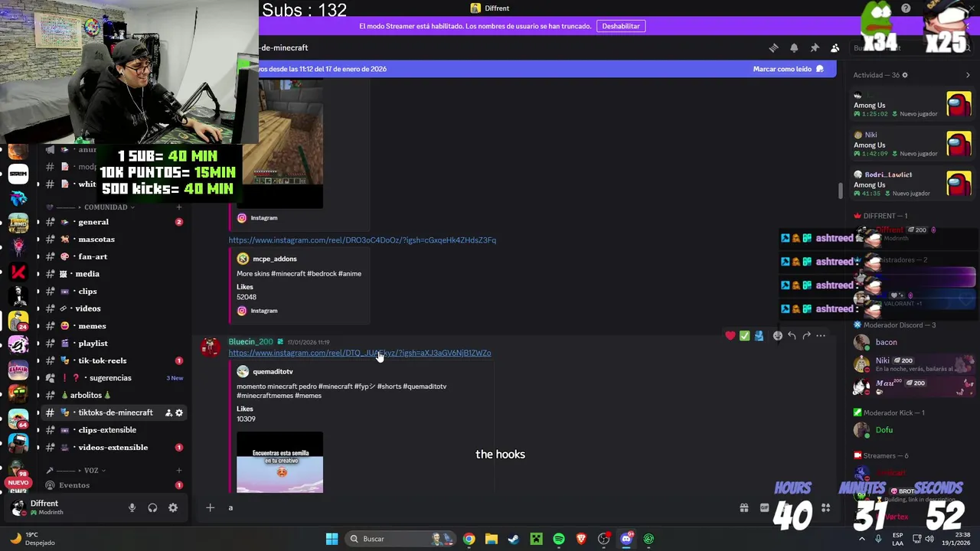980x551 pixels.
Task: React with green checkmark on message
Action: 744,335
